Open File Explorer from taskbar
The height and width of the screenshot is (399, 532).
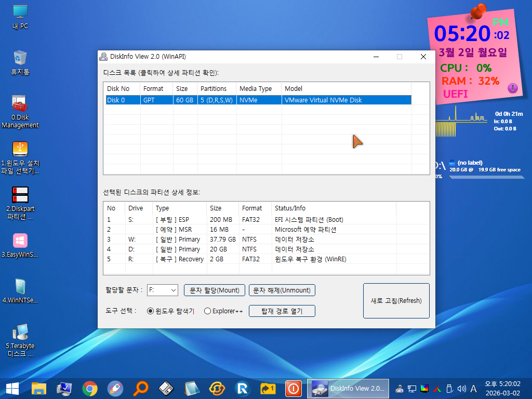(38, 389)
